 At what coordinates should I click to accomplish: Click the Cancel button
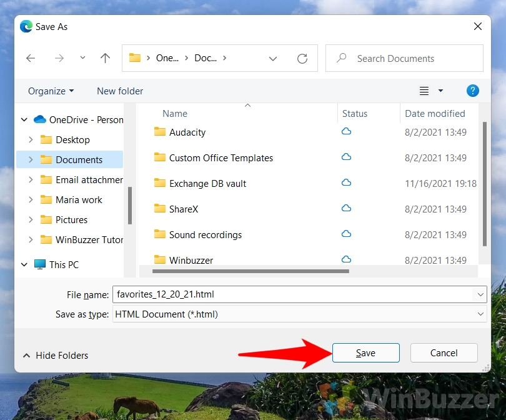coord(444,353)
